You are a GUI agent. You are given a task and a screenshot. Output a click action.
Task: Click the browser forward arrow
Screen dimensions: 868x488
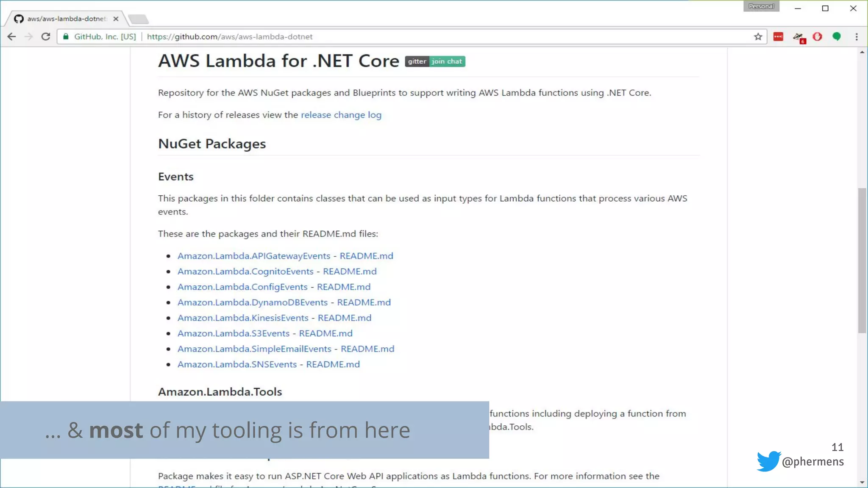pos(28,37)
